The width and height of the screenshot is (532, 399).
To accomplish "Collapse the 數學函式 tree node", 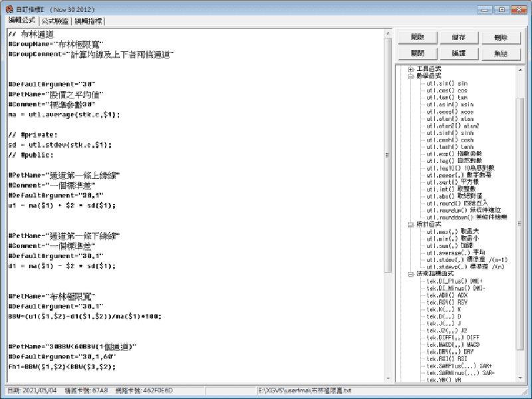I will [x=410, y=76].
